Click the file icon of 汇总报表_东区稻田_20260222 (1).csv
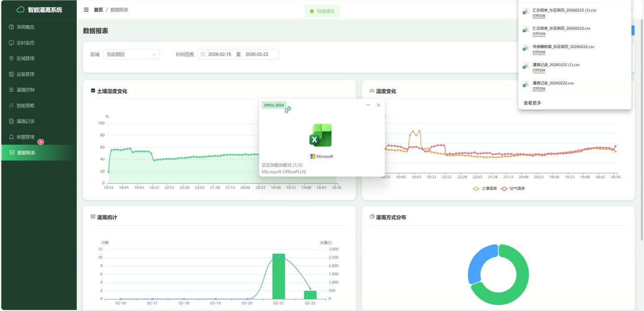Screen dimensions: 644x311 click(x=526, y=12)
